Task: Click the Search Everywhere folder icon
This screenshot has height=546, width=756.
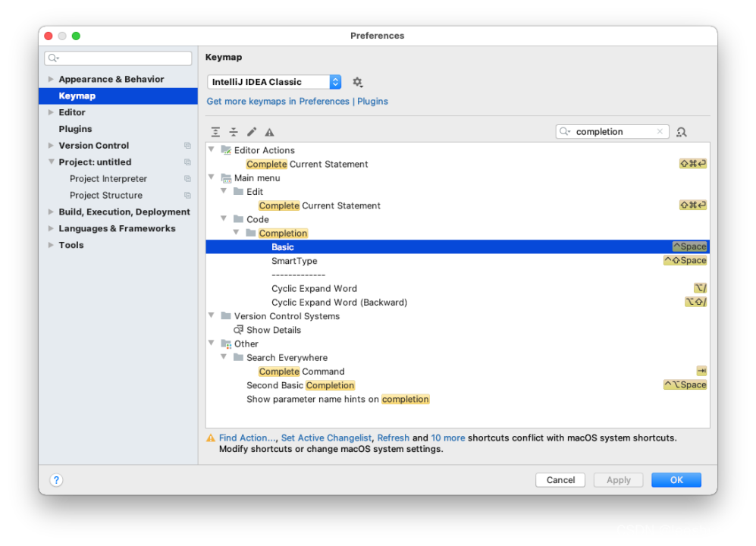Action: pos(238,357)
